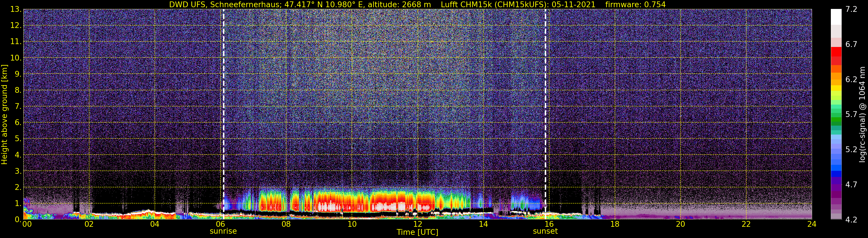Click the '13.' height tick label
Image resolution: width=868 pixels, height=238 pixels.
click(16, 10)
